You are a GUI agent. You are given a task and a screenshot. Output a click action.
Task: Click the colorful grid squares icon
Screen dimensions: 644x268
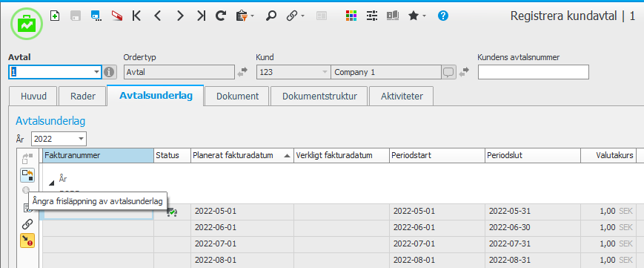pyautogui.click(x=351, y=16)
